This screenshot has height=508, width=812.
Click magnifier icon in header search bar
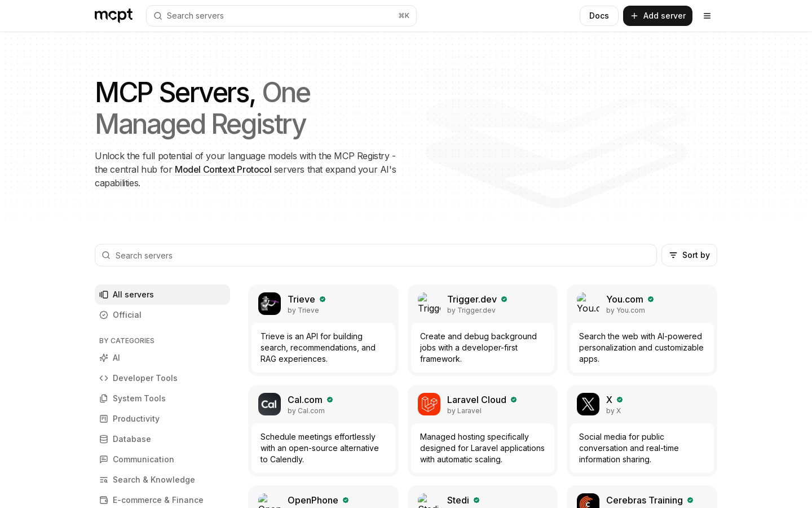158,16
